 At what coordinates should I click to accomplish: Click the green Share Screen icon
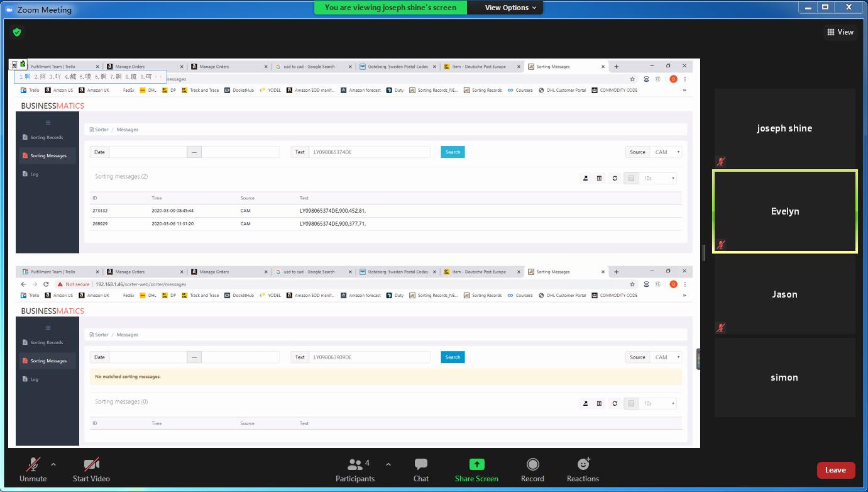click(x=476, y=464)
